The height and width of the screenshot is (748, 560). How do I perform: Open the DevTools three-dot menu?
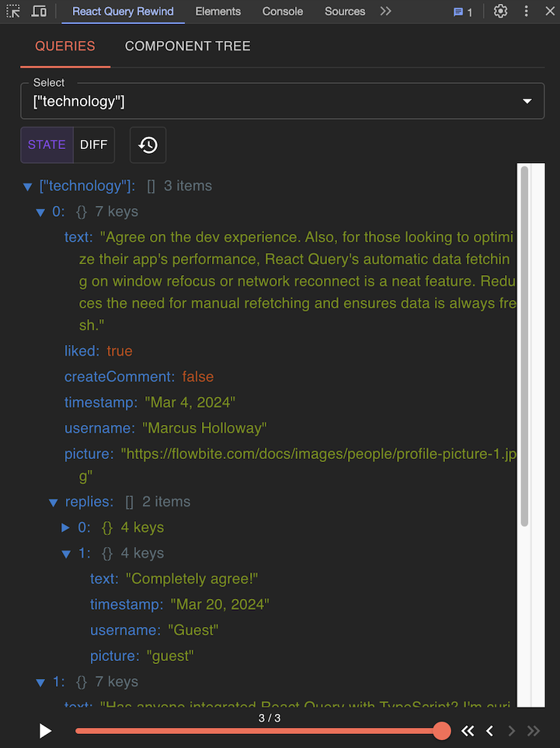pyautogui.click(x=527, y=12)
